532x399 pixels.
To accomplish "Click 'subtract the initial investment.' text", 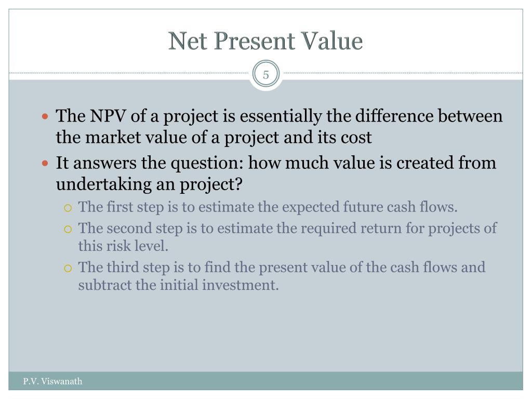I will click(x=179, y=285).
